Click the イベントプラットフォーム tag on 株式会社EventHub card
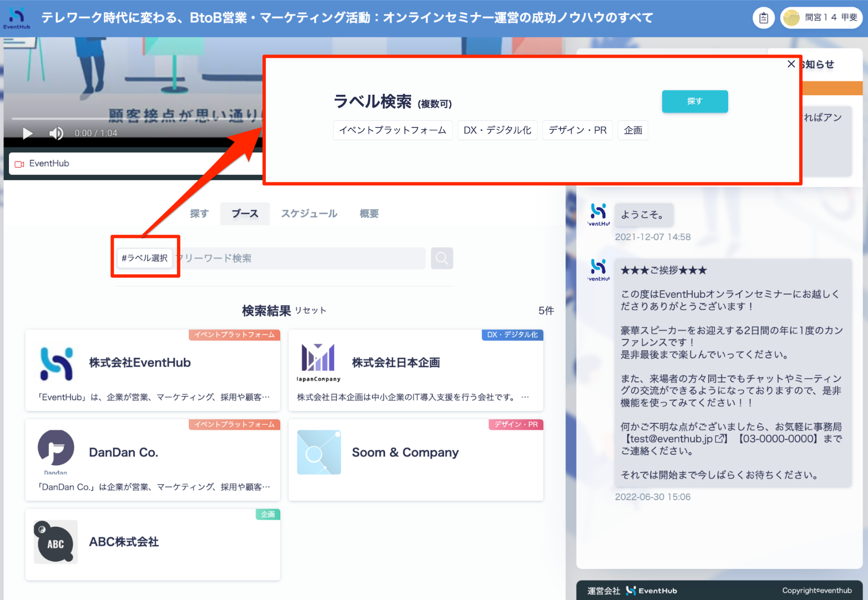Viewport: 868px width, 600px height. tap(234, 335)
